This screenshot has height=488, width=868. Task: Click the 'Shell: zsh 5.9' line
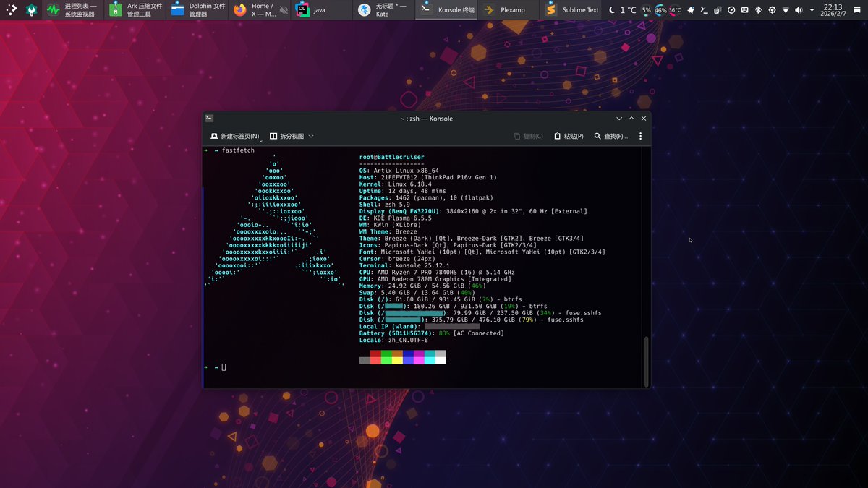click(x=385, y=205)
